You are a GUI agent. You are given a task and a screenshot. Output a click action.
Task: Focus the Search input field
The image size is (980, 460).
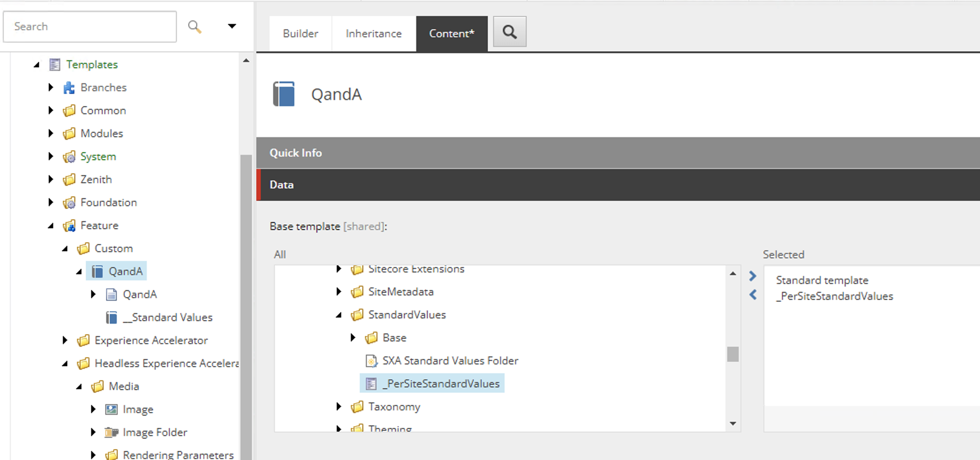click(x=90, y=27)
